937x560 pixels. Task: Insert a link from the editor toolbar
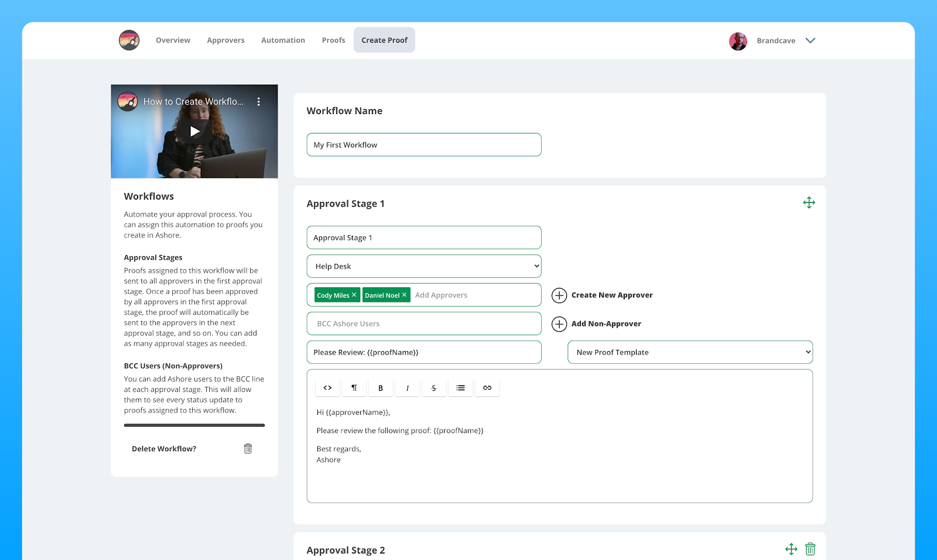(x=487, y=387)
